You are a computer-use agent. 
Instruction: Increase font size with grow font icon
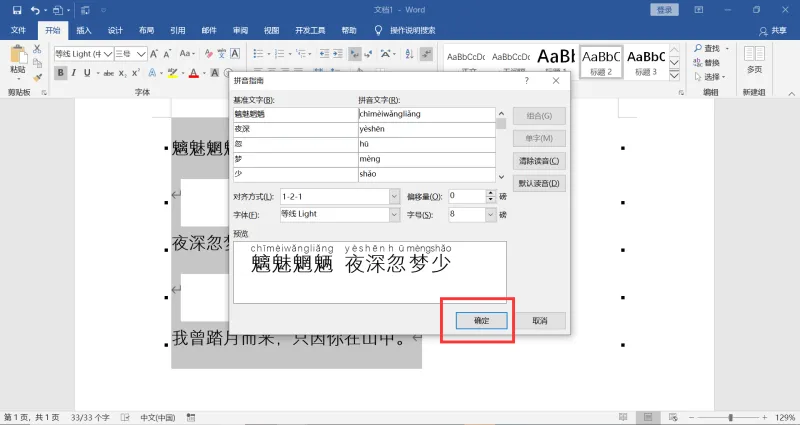click(x=154, y=54)
